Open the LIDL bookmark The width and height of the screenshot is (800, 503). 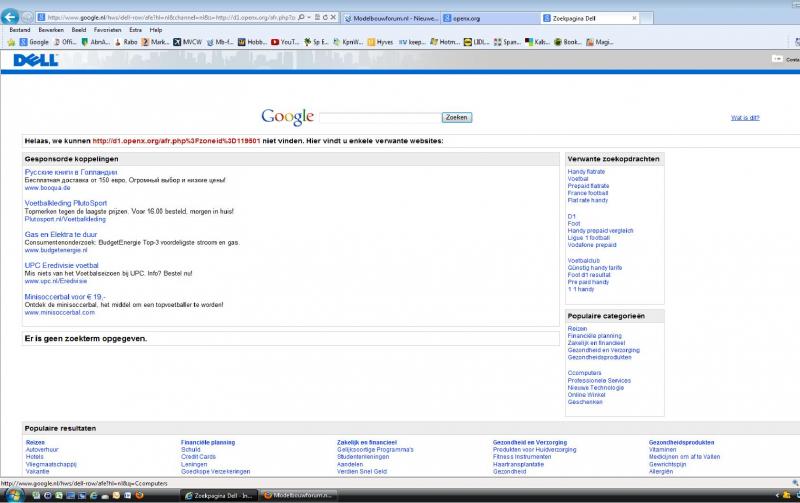coord(476,42)
